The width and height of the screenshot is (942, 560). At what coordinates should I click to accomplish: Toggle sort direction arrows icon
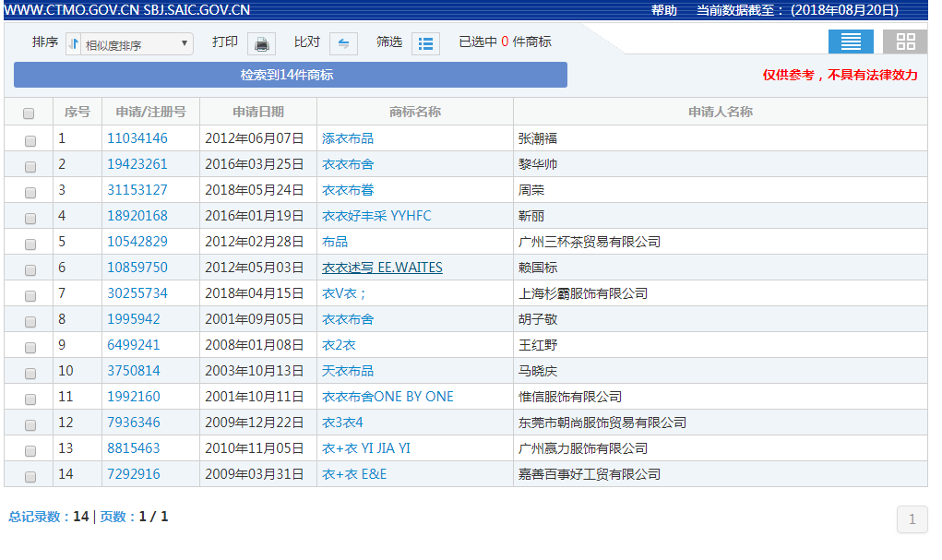point(73,44)
